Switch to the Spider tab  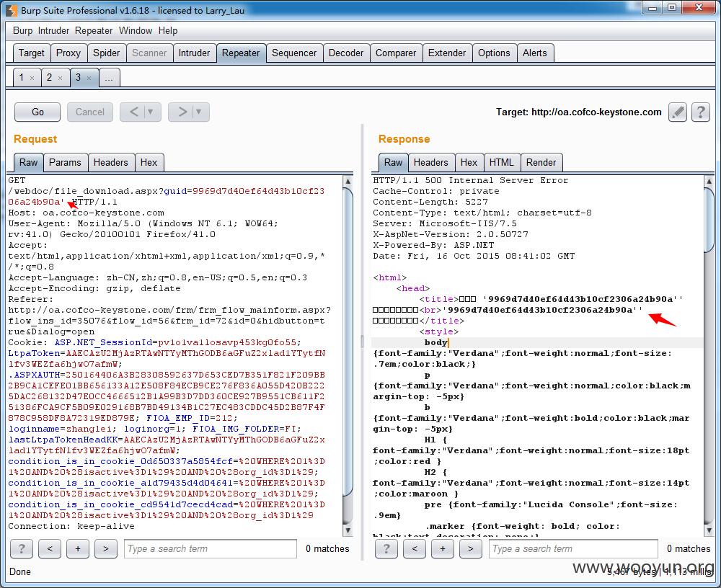[x=106, y=53]
